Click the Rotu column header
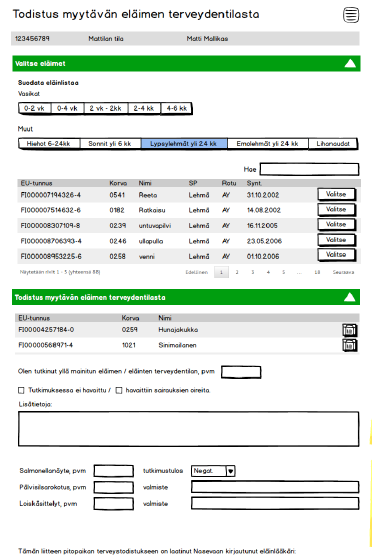372x557 pixels. tap(229, 183)
